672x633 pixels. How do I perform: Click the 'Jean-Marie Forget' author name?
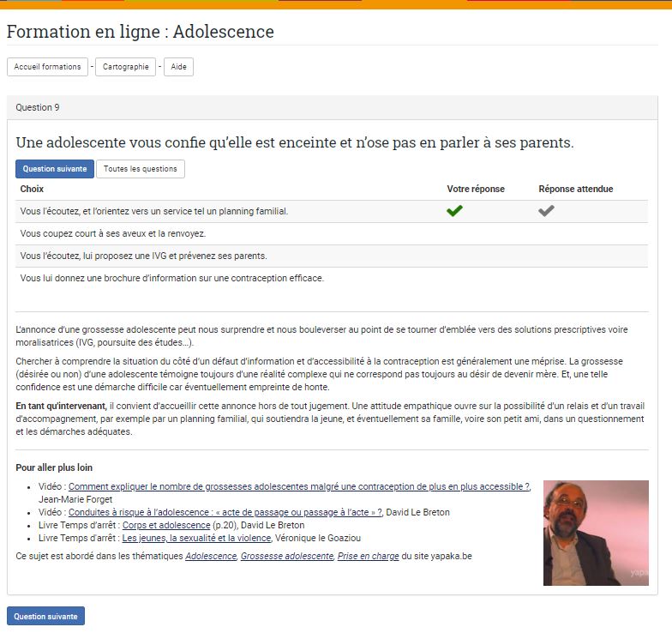pyautogui.click(x=75, y=499)
